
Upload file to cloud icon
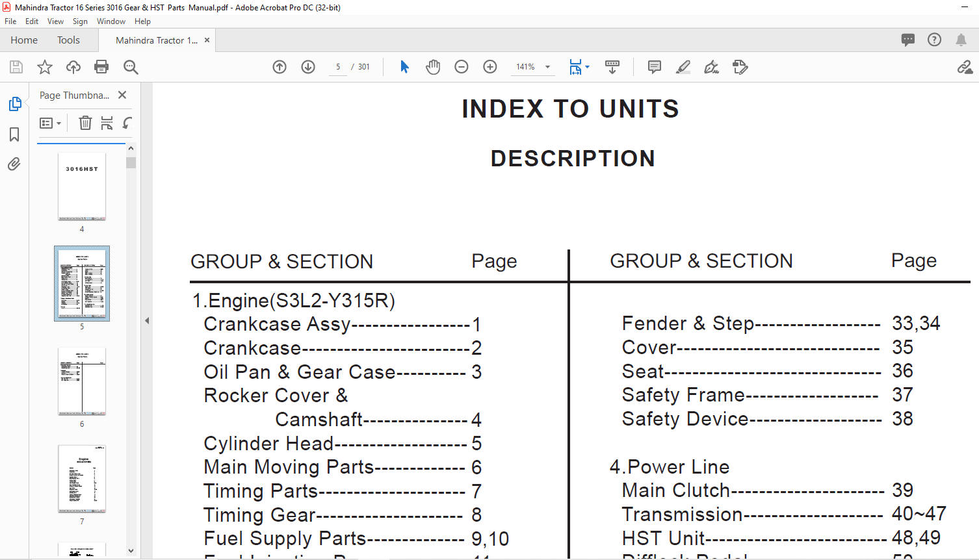(73, 67)
